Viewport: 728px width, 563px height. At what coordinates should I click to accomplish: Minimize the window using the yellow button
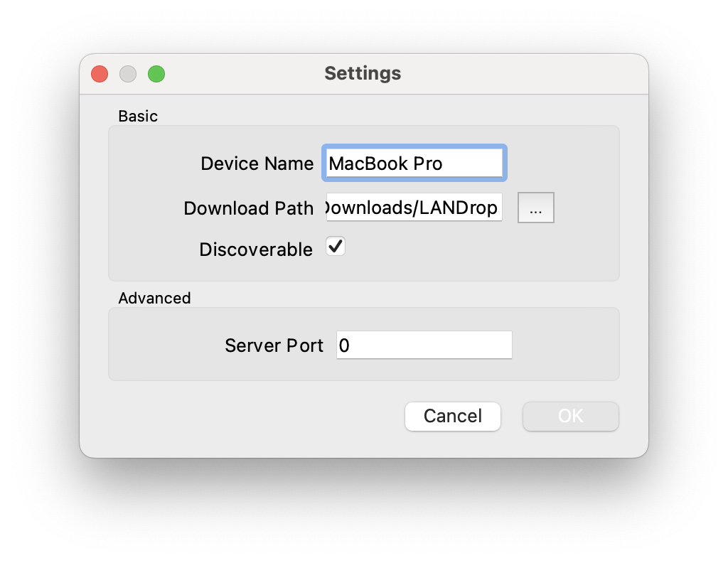click(128, 73)
